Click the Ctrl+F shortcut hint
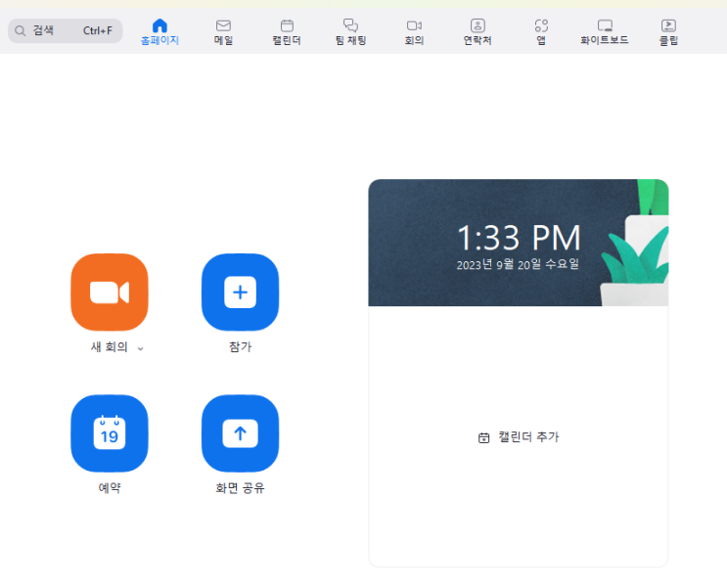 pos(98,30)
